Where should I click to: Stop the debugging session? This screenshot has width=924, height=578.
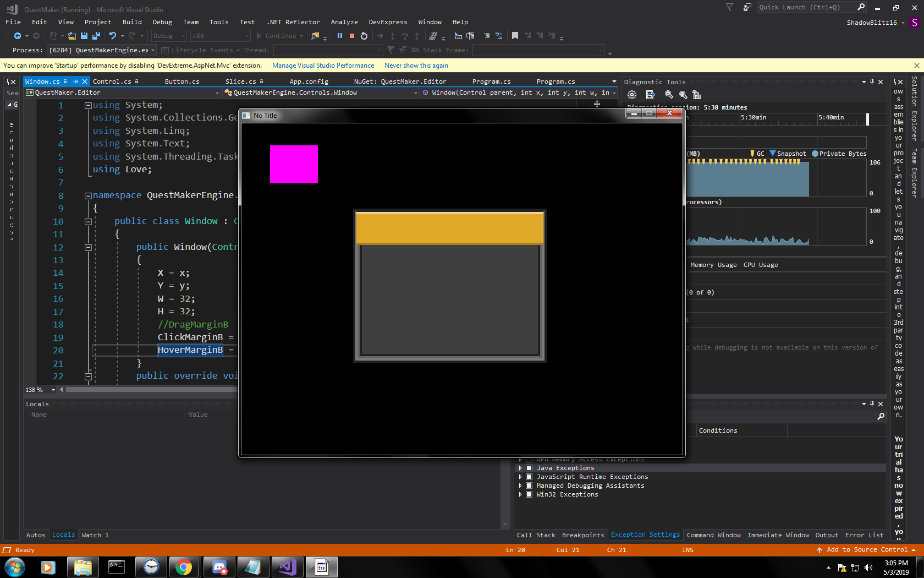352,35
